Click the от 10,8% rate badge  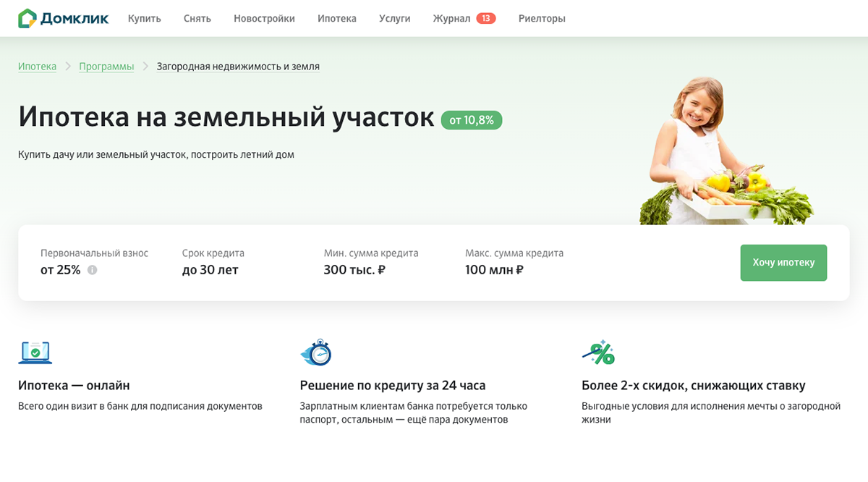pos(471,120)
